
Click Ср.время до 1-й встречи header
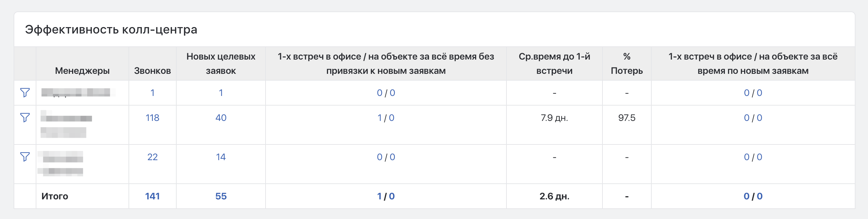tap(554, 63)
